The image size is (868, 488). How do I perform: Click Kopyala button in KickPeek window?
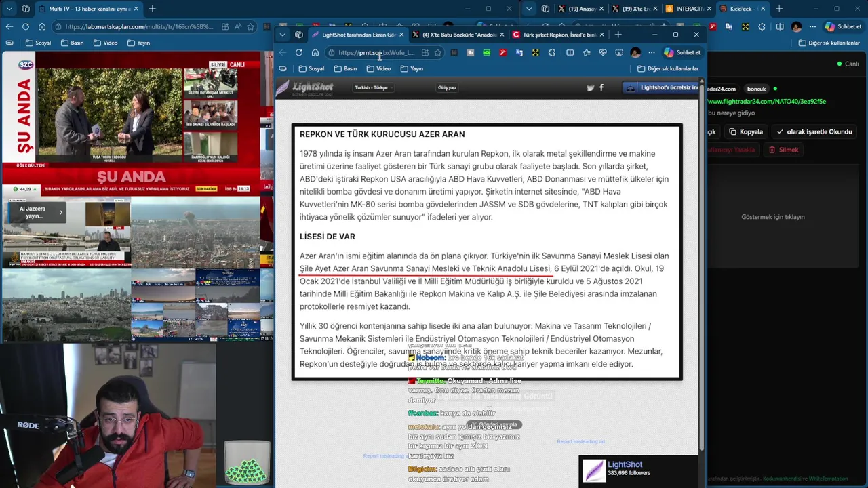[746, 131]
